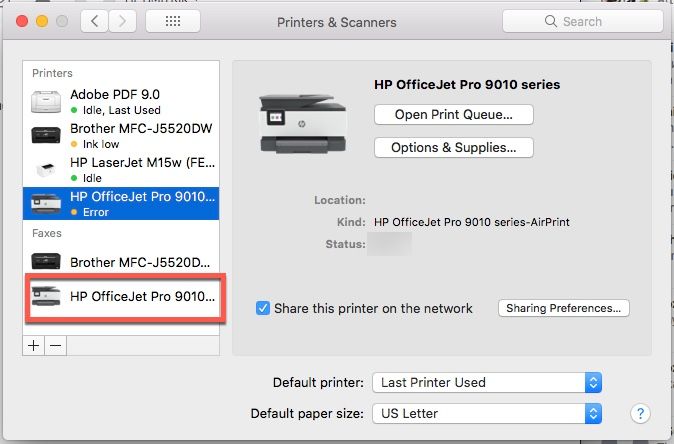This screenshot has width=674, height=444.
Task: Select HP LaserJet M15w in printer list
Action: [121, 170]
